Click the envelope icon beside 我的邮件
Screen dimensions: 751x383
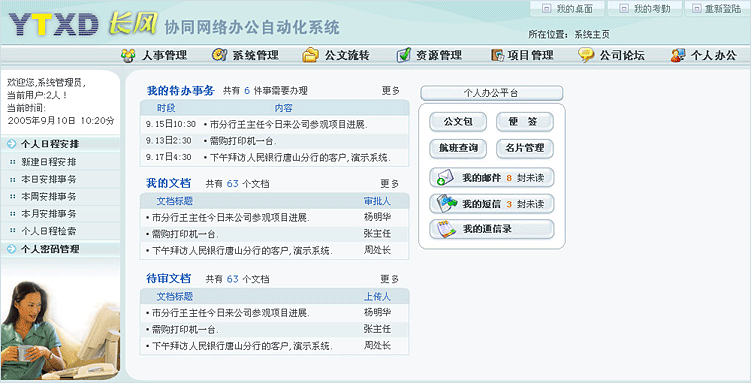[445, 178]
